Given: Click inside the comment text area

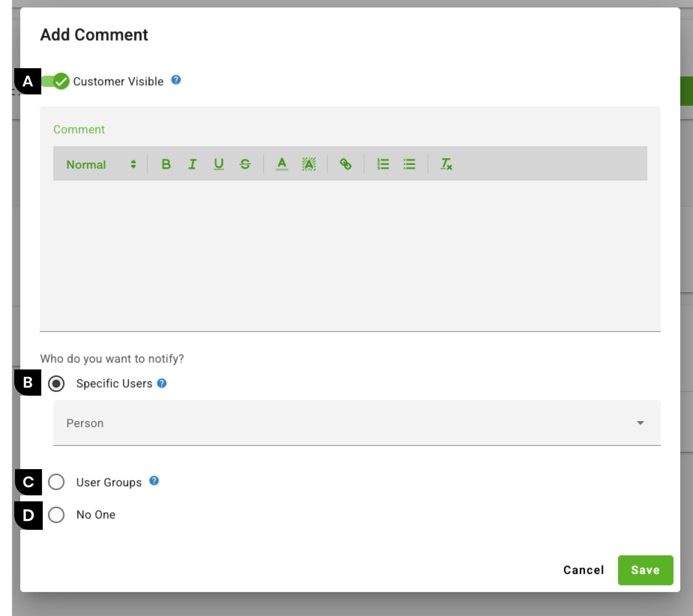Looking at the screenshot, I should tap(350, 255).
